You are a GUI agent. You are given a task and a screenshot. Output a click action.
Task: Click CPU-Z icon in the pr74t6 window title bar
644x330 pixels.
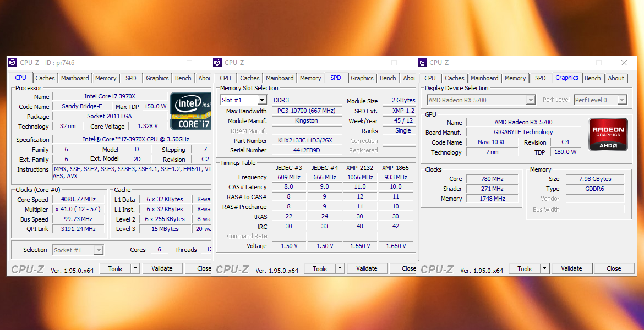tap(13, 63)
